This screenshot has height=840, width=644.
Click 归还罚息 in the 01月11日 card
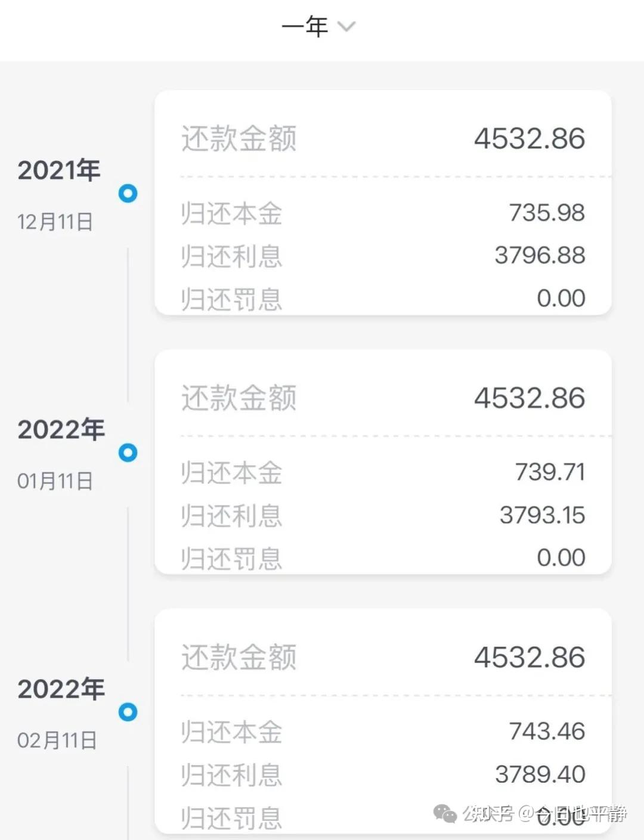(x=383, y=558)
